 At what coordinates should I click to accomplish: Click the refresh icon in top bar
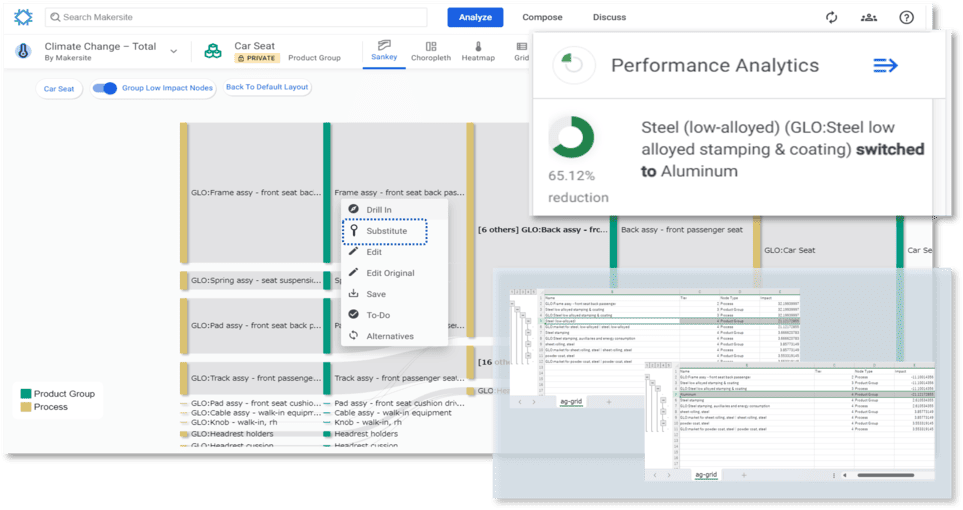click(x=831, y=17)
